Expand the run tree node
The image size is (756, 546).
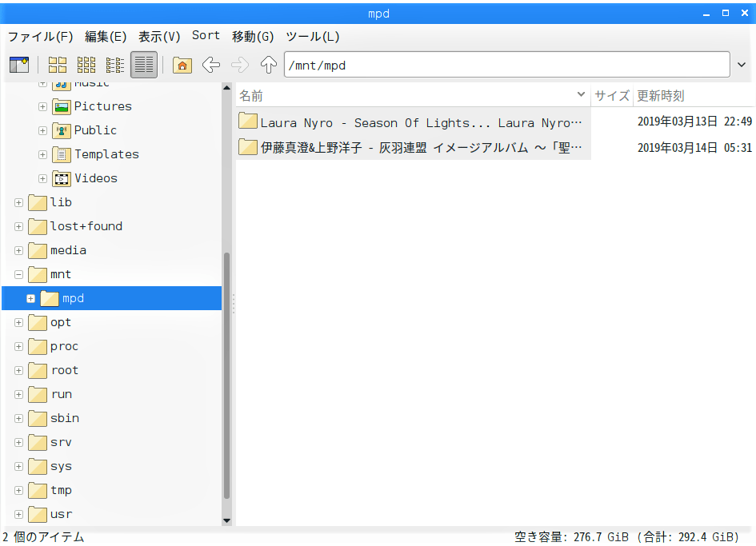click(x=19, y=395)
